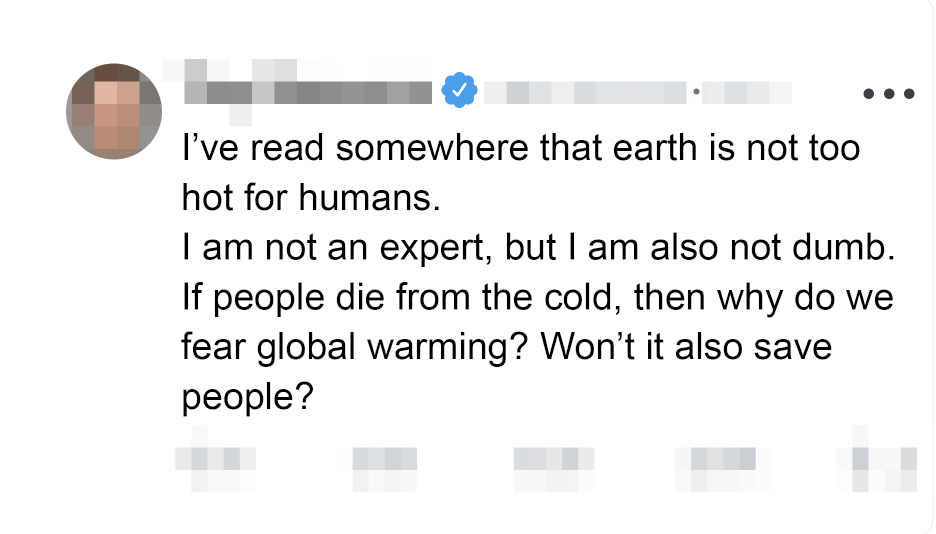Click the phrase "fear global warming?"
Image resolution: width=936 pixels, height=534 pixels.
[x=356, y=347]
